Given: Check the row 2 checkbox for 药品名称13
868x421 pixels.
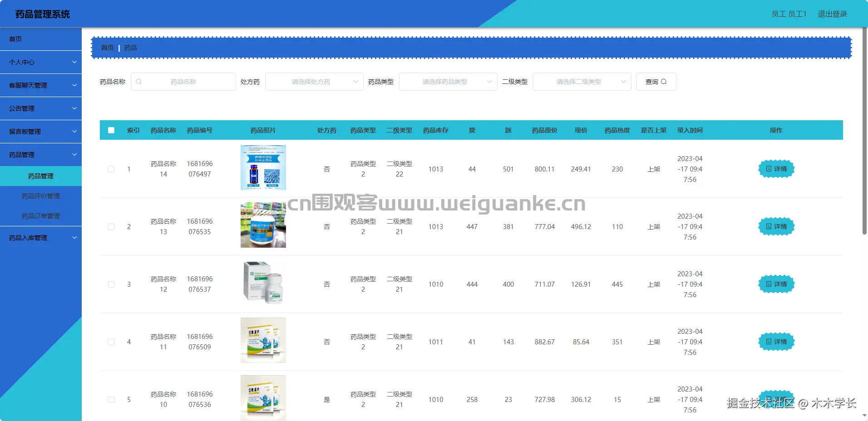Looking at the screenshot, I should (x=111, y=227).
